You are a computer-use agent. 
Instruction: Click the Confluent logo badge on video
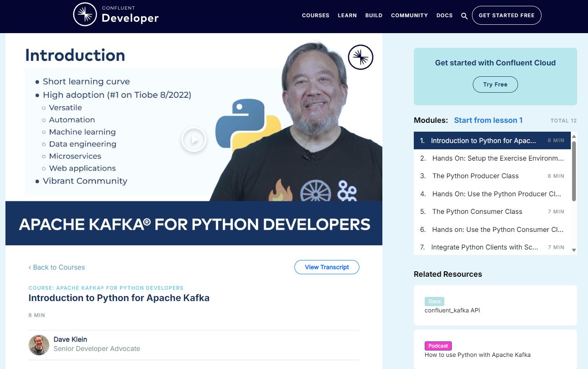pyautogui.click(x=361, y=57)
